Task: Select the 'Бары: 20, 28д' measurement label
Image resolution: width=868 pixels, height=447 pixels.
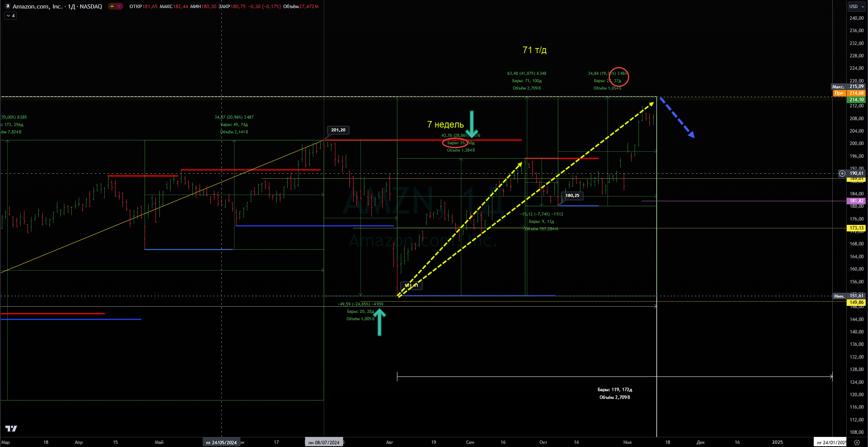Action: coord(361,311)
